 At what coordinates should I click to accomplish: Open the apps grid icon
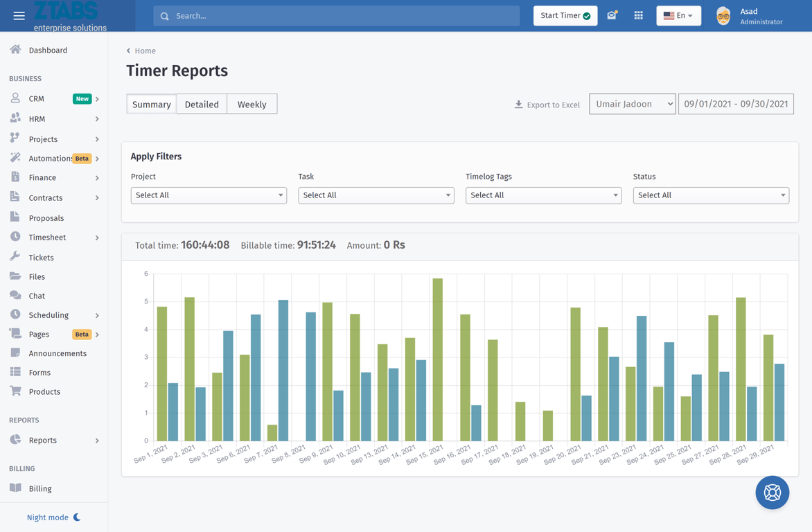click(x=638, y=15)
